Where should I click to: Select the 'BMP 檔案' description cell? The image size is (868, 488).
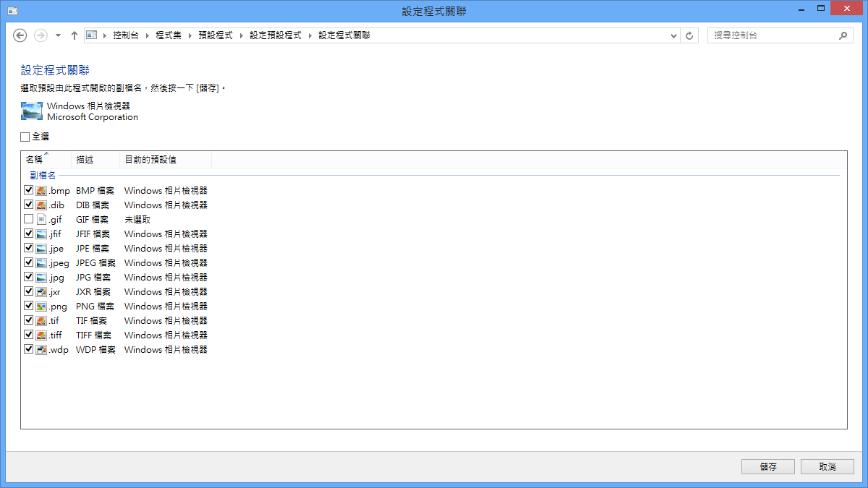click(95, 190)
